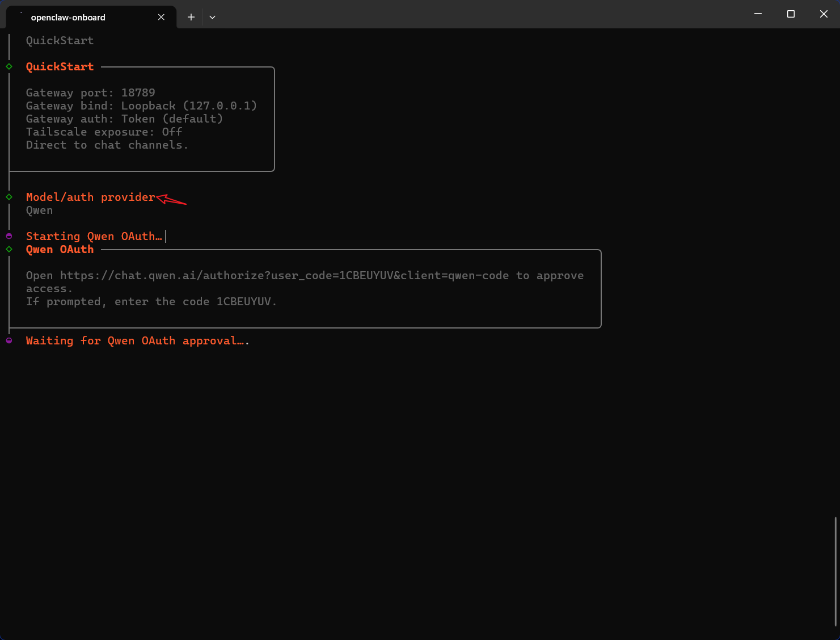Image resolution: width=840 pixels, height=640 pixels.
Task: Minimize the terminal window
Action: (758, 14)
